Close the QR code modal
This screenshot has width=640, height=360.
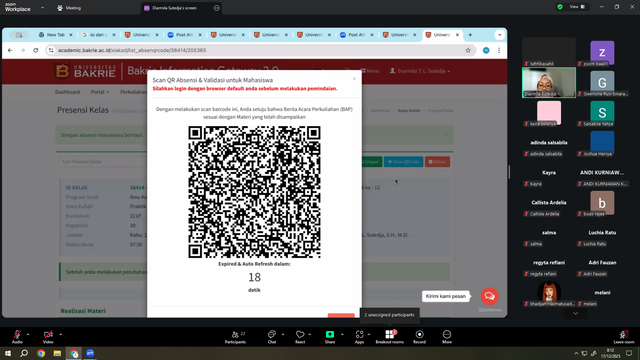(354, 78)
